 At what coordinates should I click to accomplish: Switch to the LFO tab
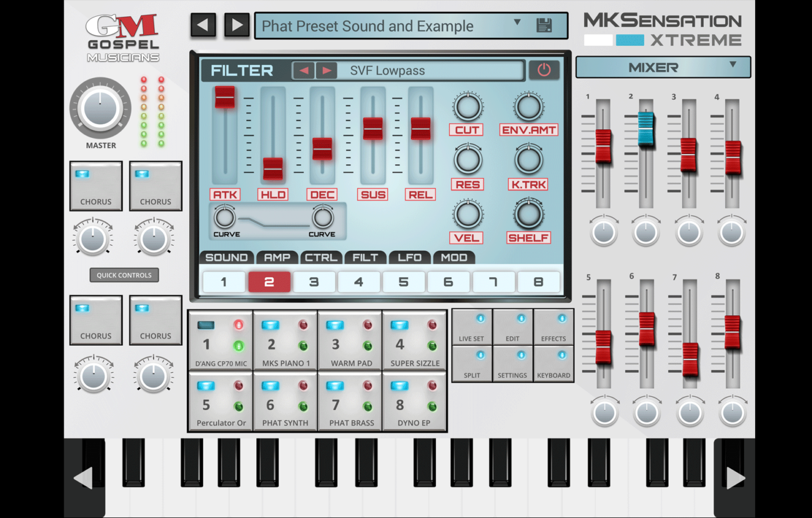pos(410,258)
